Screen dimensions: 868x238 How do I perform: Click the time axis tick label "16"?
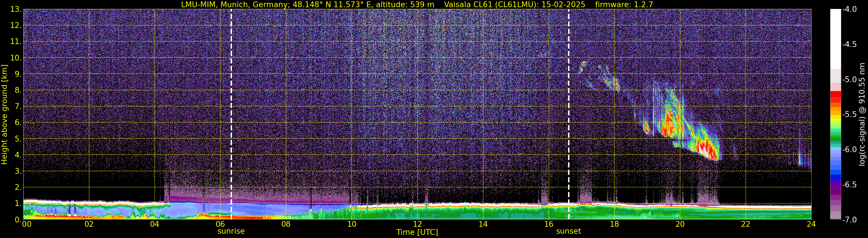coord(548,224)
